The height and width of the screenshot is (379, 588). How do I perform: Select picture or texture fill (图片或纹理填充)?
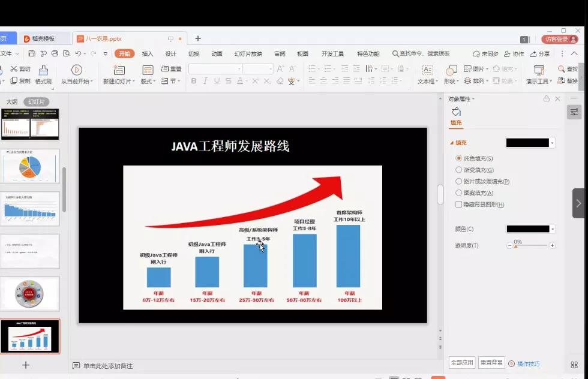pos(459,181)
